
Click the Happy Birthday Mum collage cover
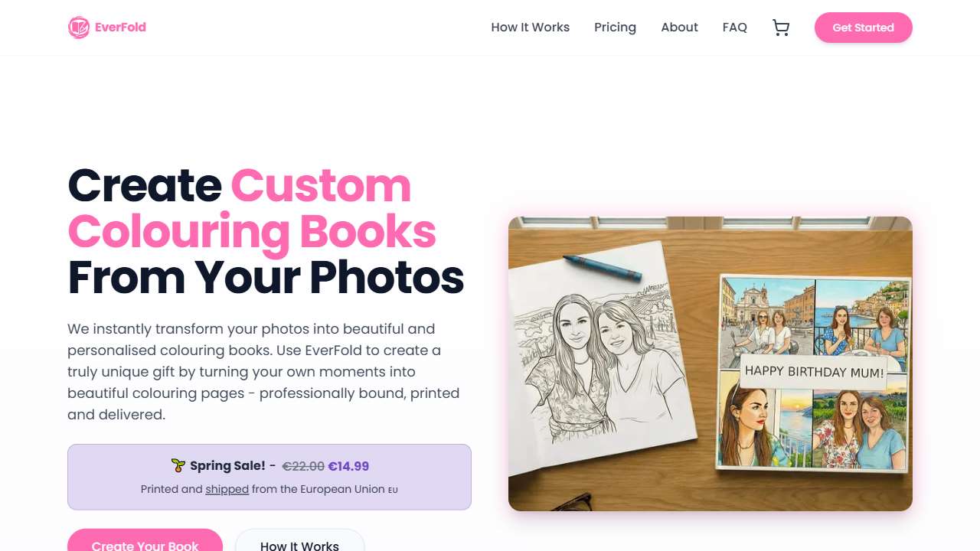pyautogui.click(x=815, y=373)
